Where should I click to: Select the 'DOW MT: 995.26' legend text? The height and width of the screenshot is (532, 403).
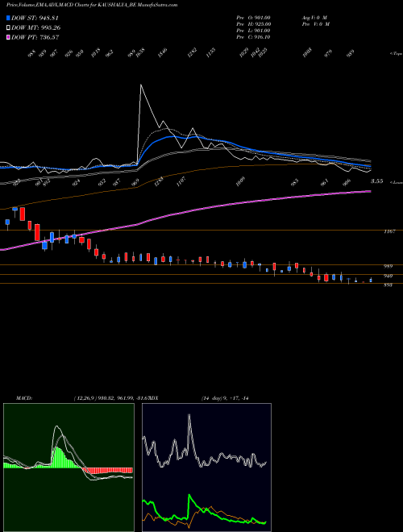(36, 28)
